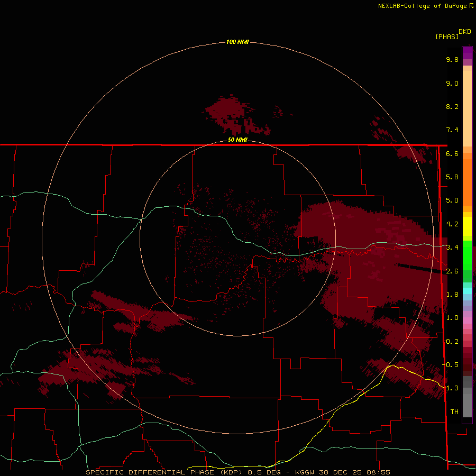Click the 8.2 scale label
Viewport: 476px width, 476px height.
[x=452, y=107]
